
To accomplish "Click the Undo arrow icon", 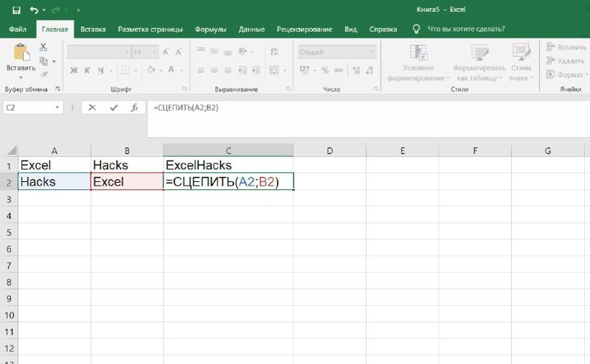I will 34,10.
